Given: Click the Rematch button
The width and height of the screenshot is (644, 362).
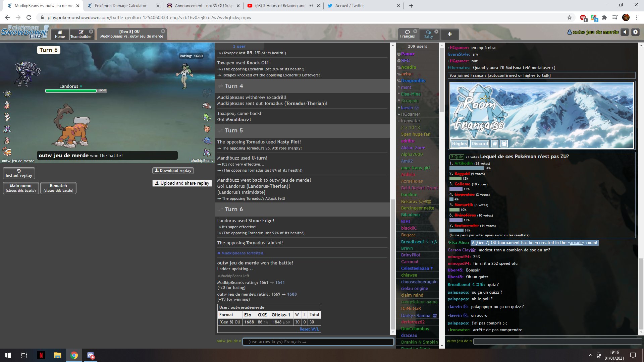Looking at the screenshot, I should click(58, 188).
